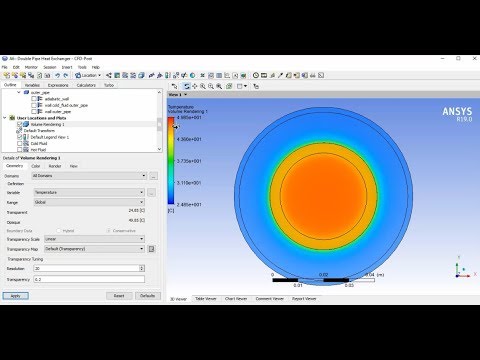Toggle the wall outer_pipe checkbox
Viewport: 480px width, 360px height.
tap(34, 112)
